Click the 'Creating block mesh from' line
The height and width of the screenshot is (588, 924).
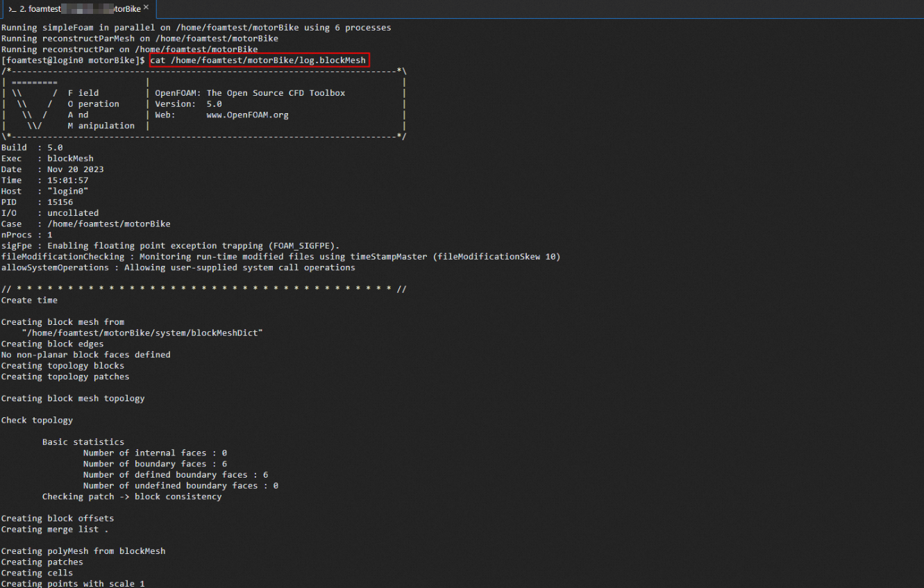tap(63, 322)
